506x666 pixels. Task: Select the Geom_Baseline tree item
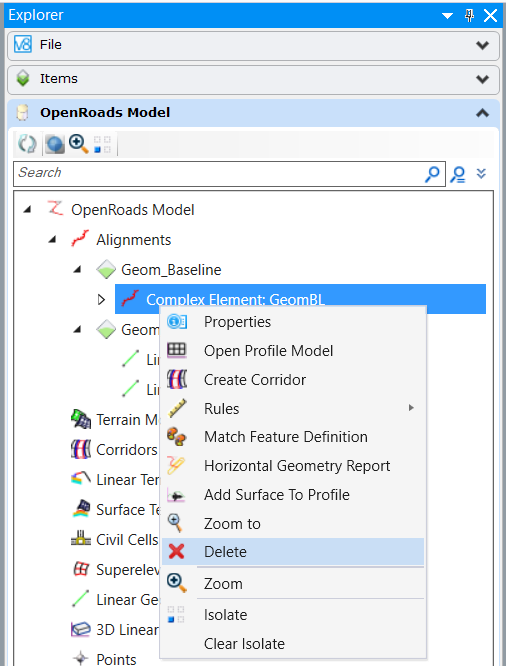click(171, 270)
